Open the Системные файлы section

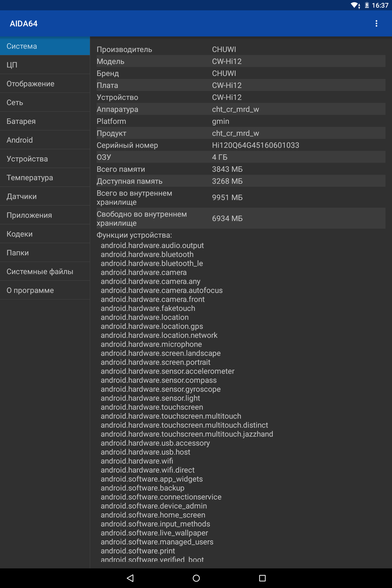(x=45, y=271)
